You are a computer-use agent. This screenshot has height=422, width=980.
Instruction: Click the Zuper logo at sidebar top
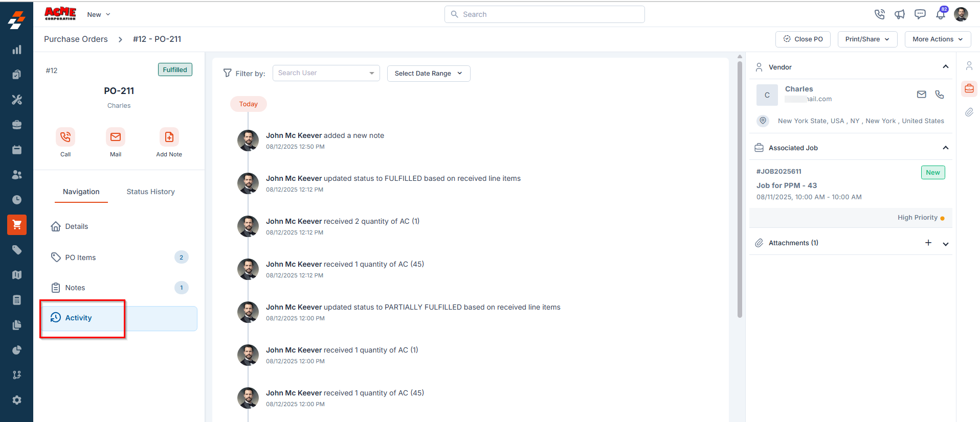[x=17, y=20]
